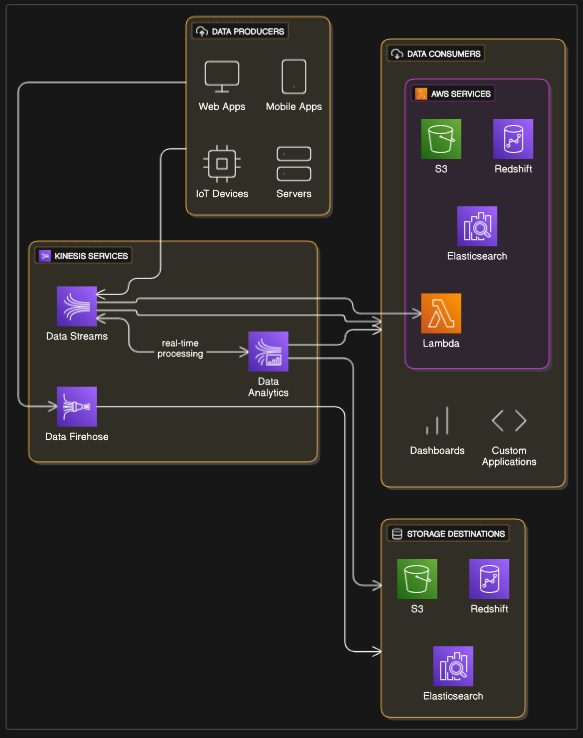583x738 pixels.
Task: Click the Custom Applications code brackets icon
Action: 509,420
